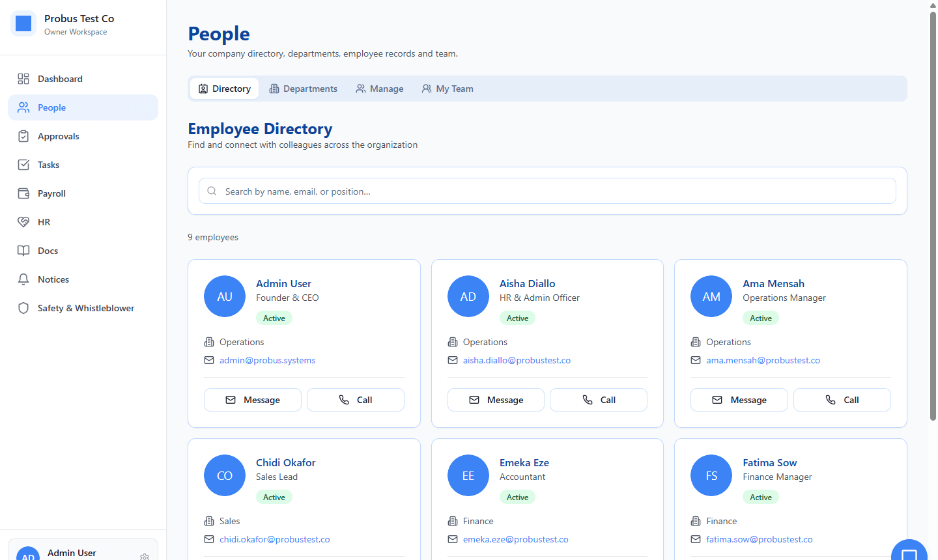
Task: Open the HR section
Action: [x=83, y=222]
